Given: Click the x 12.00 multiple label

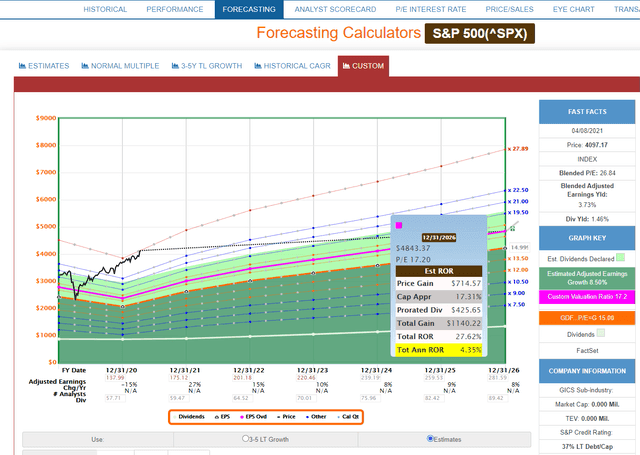Looking at the screenshot, I should tap(518, 270).
